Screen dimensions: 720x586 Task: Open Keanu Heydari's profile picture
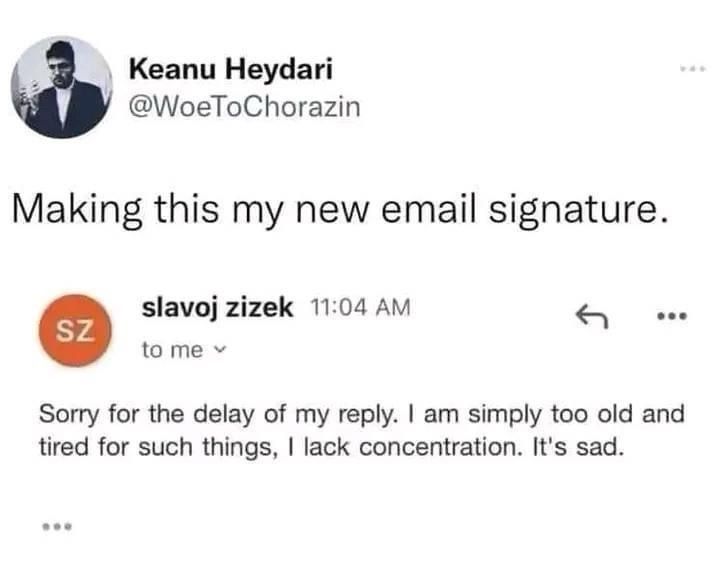point(62,87)
